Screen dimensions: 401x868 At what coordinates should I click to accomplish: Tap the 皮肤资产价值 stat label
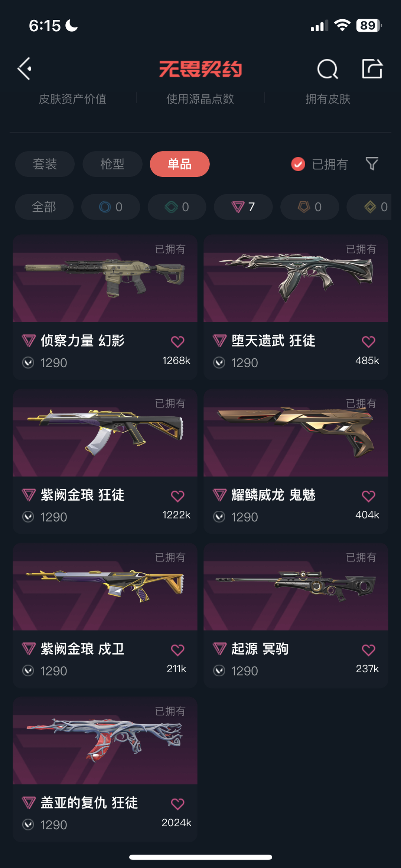73,99
